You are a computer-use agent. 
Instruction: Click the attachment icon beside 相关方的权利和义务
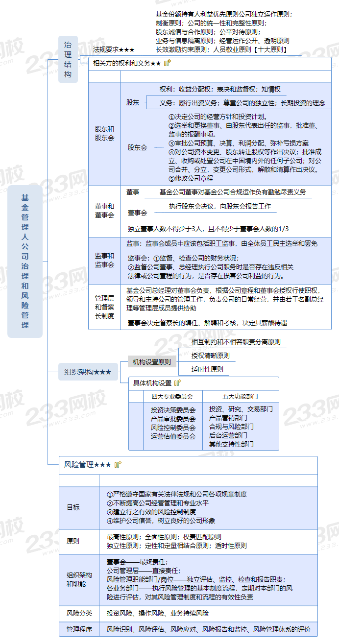(x=168, y=63)
